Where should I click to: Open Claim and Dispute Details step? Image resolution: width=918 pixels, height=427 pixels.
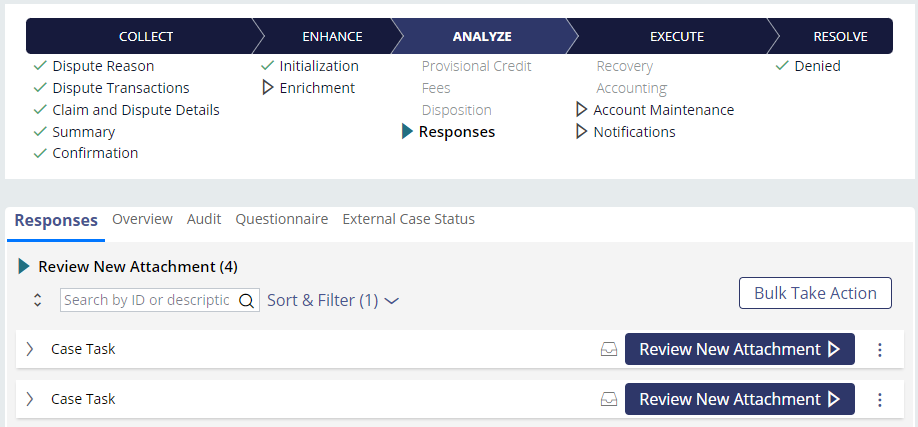click(x=136, y=110)
